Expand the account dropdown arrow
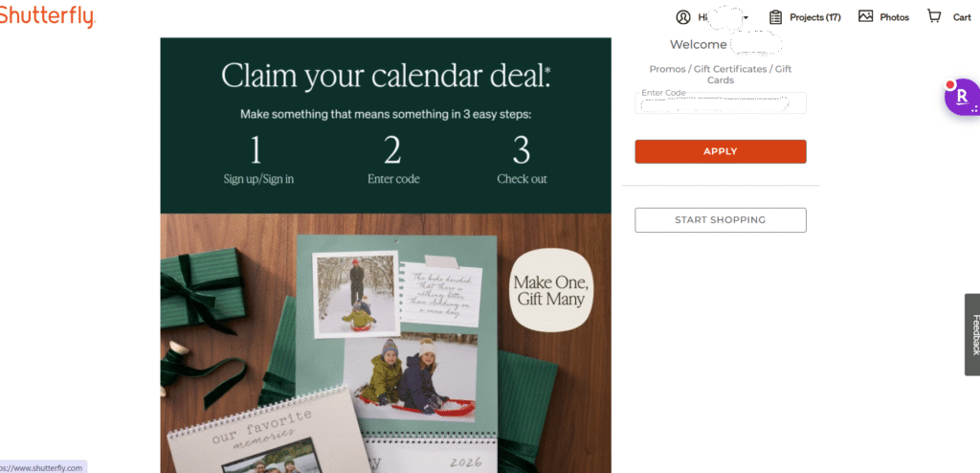The height and width of the screenshot is (473, 980). tap(746, 17)
